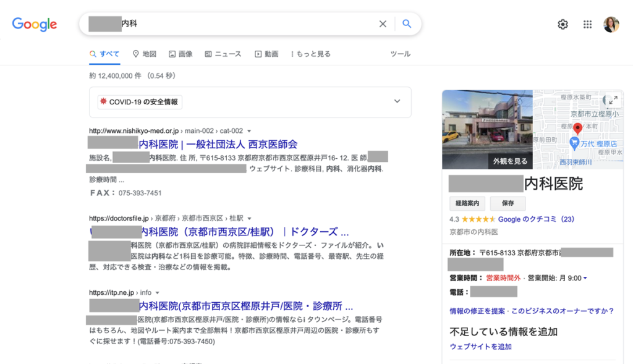Viewport: 633px width, 364px height.
Task: Switch to the 画像 tab
Action: (181, 54)
